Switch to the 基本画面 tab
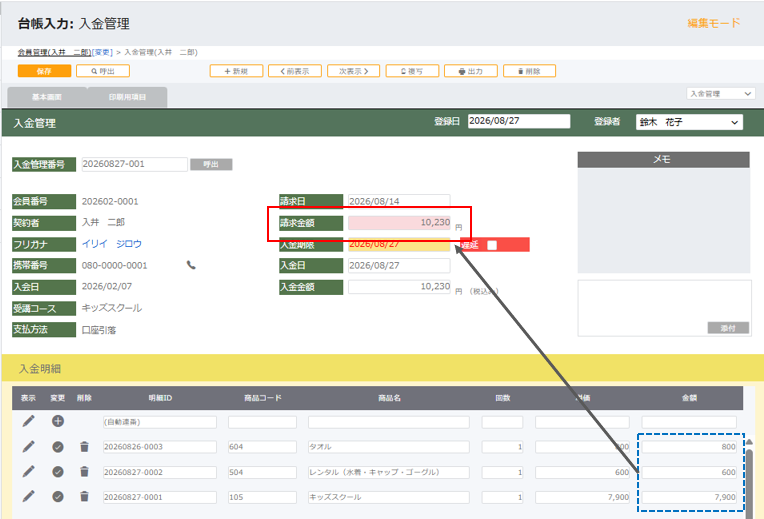This screenshot has width=764, height=519. pyautogui.click(x=47, y=97)
